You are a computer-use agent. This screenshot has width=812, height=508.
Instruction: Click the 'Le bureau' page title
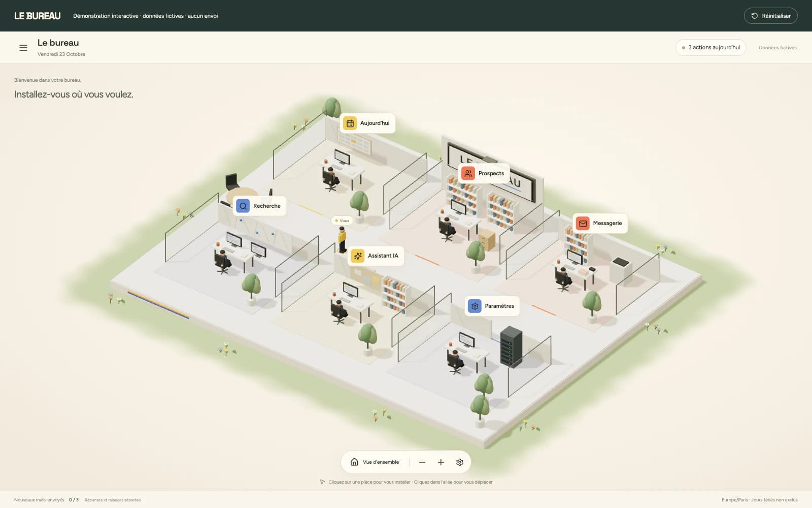(58, 43)
